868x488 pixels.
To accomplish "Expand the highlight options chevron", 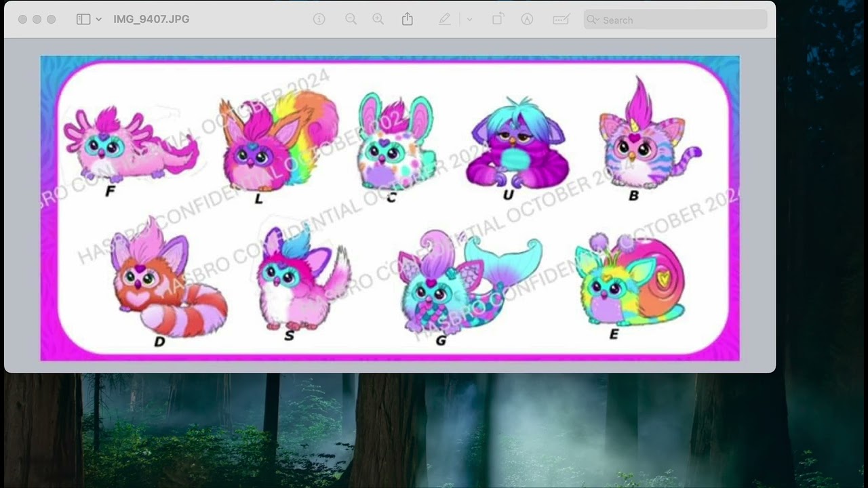I will (469, 20).
